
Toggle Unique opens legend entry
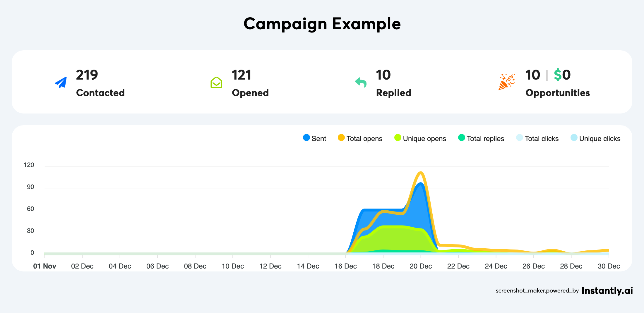[420, 138]
